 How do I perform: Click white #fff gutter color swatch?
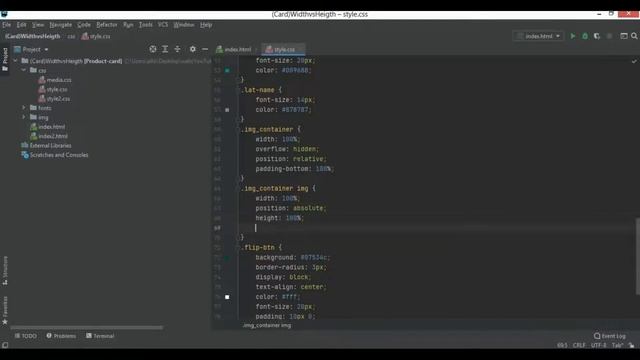click(227, 297)
